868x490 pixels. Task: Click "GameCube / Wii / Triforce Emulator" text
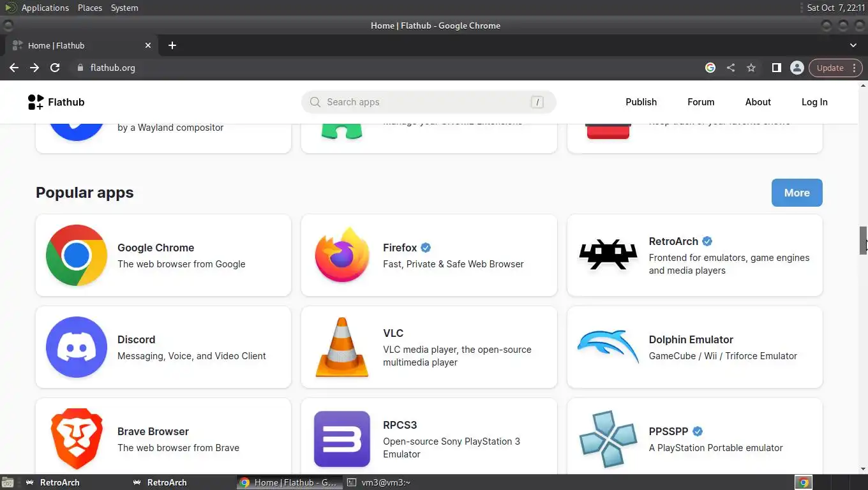[723, 356]
